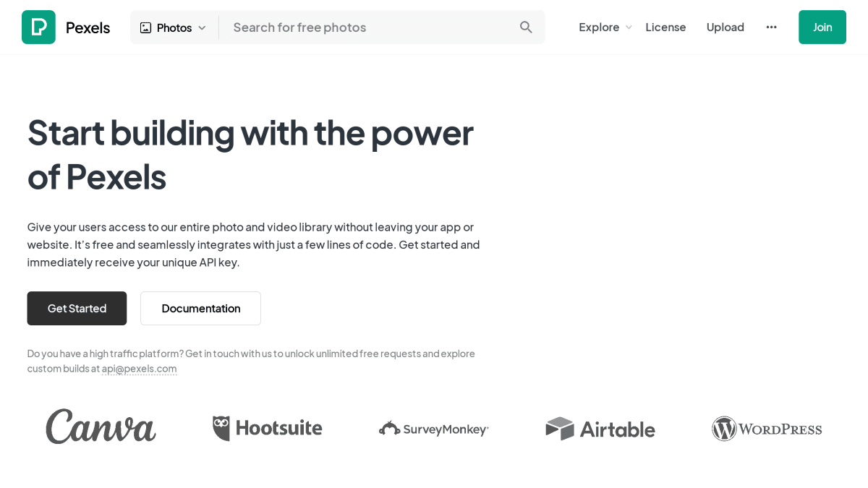
Task: Open the Documentation button
Action: pyautogui.click(x=200, y=308)
